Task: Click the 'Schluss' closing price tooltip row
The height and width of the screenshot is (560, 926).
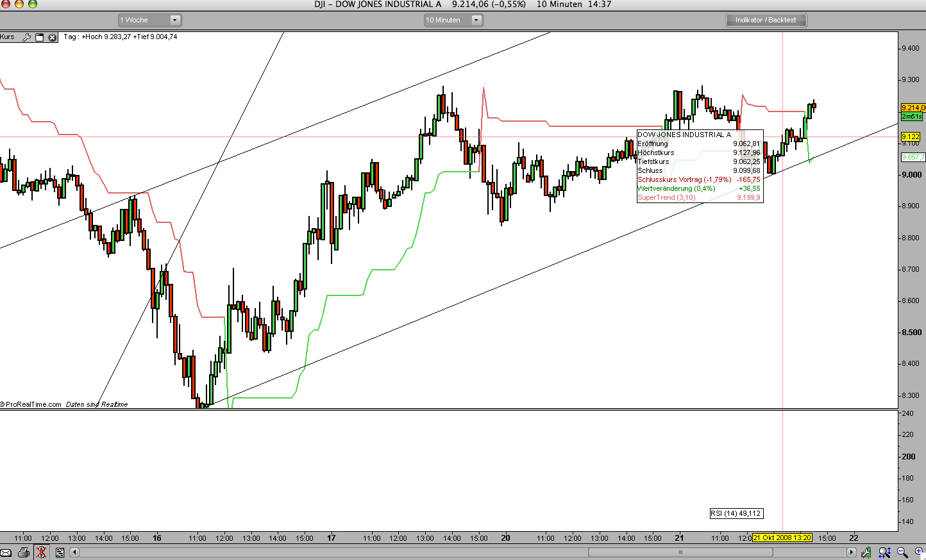Action: [x=699, y=170]
